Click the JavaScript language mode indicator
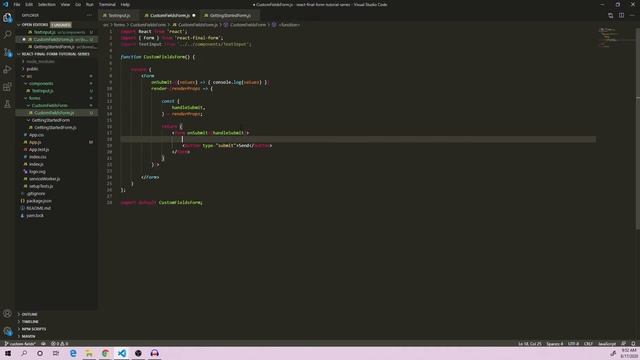Image resolution: width=640 pixels, height=360 pixels. (607, 344)
